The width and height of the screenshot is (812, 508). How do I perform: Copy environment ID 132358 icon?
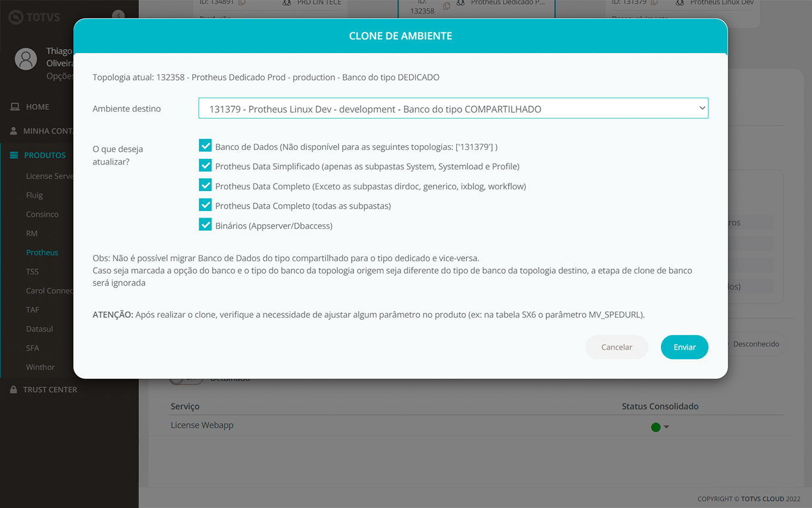447,6
